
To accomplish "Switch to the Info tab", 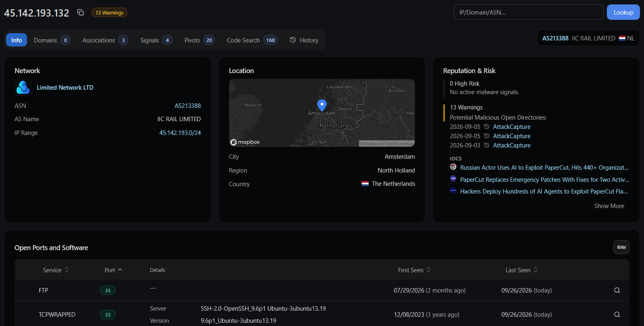I will [x=17, y=40].
